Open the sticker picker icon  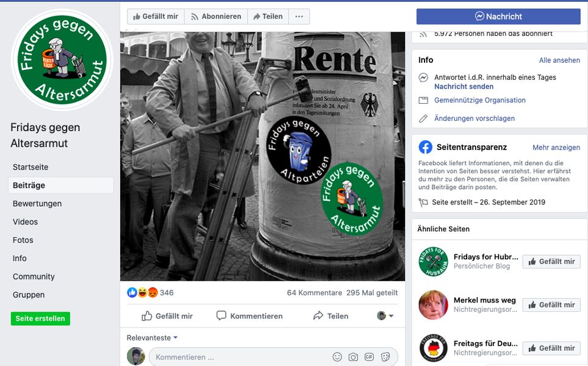(385, 357)
